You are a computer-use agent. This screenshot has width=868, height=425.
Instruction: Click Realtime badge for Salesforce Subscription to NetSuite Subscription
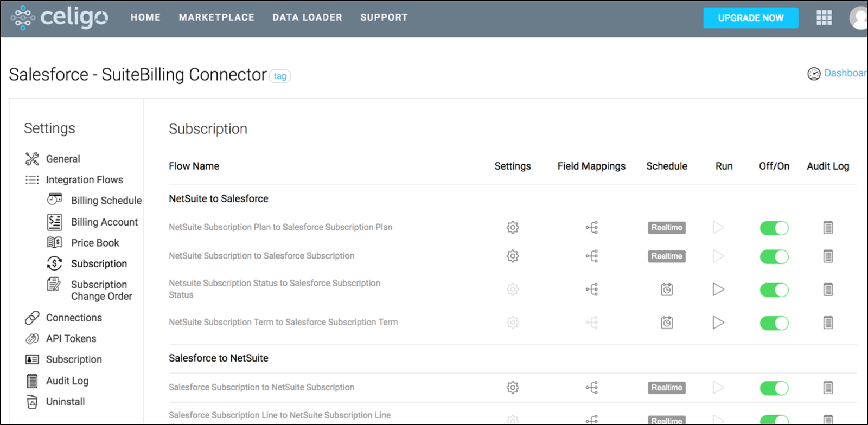tap(667, 388)
